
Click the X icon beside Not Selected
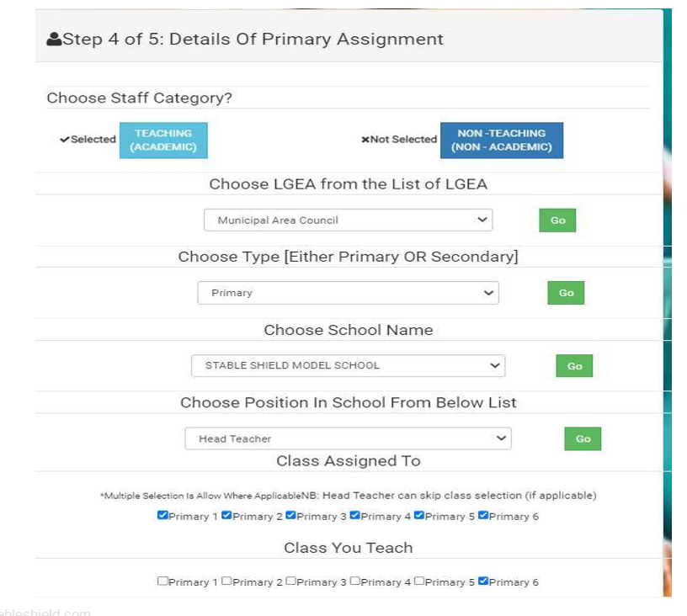(x=365, y=140)
